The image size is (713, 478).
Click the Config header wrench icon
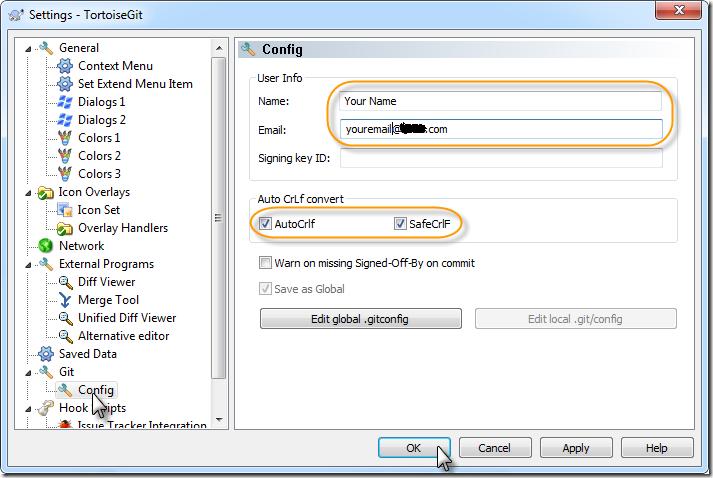pyautogui.click(x=248, y=49)
